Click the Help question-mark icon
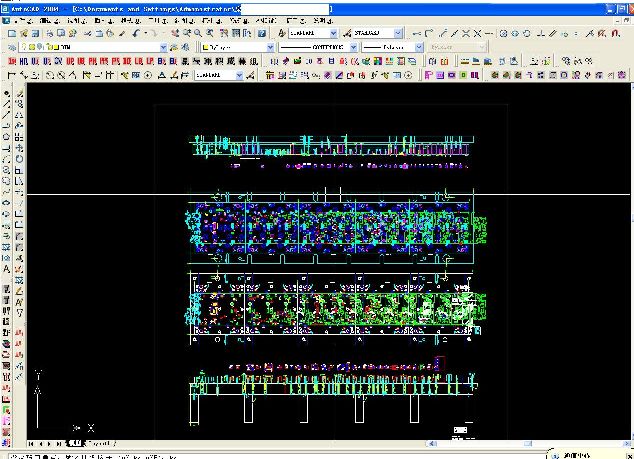This screenshot has height=459, width=634. coord(262,34)
